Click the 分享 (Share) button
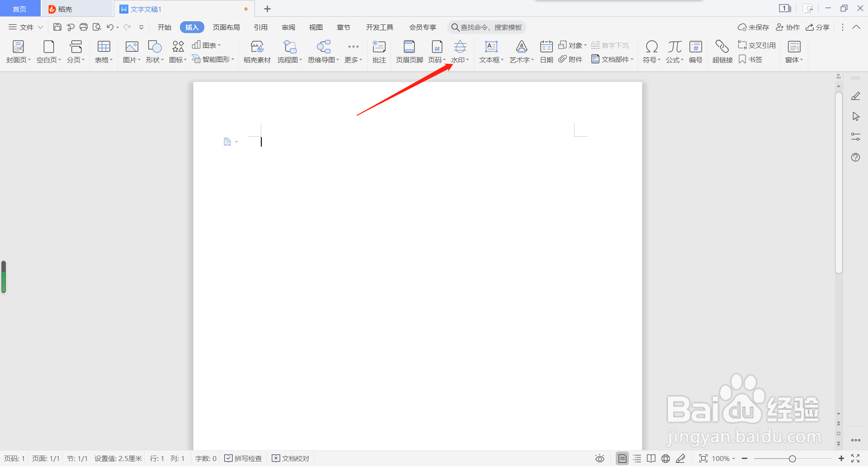 tap(818, 27)
